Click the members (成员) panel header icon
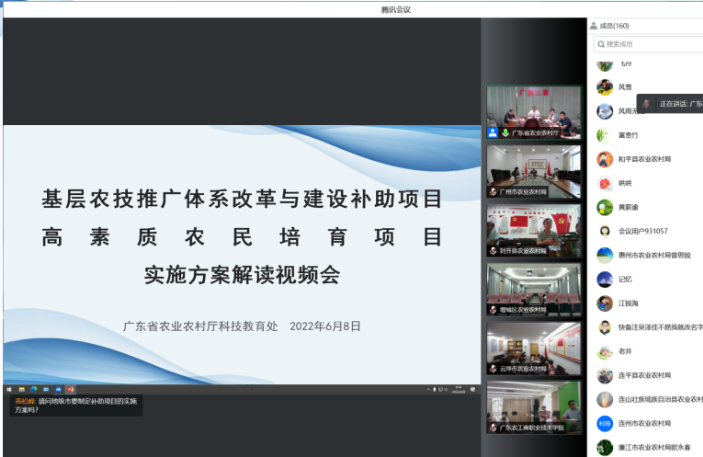 point(593,26)
